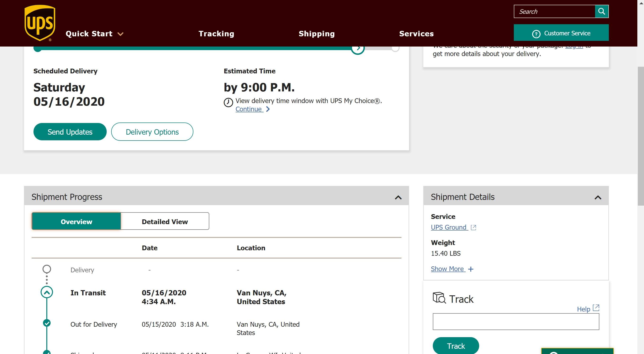The height and width of the screenshot is (354, 644).
Task: Open Delivery Options
Action: (152, 132)
